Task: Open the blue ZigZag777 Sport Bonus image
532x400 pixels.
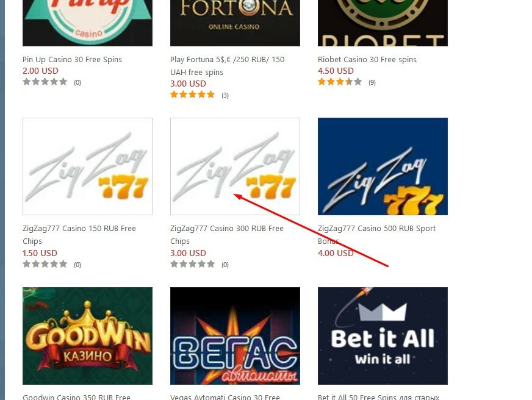Action: click(x=383, y=166)
